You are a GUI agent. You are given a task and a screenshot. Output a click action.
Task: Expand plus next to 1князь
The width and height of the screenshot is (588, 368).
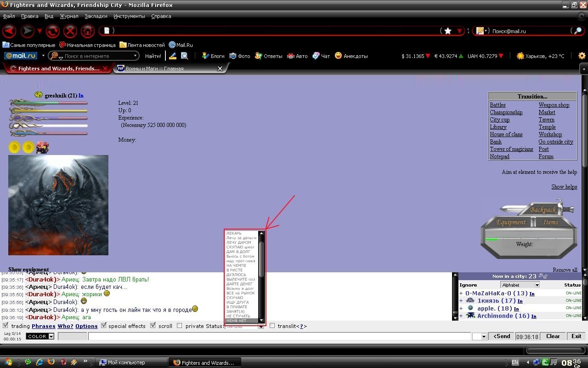tap(461, 301)
